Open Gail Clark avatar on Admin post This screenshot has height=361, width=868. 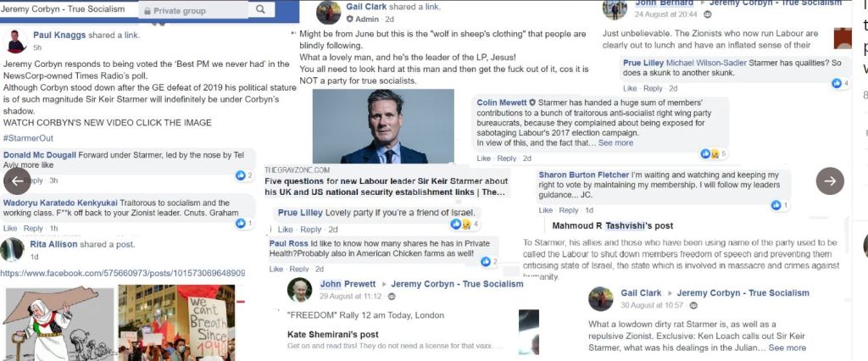[x=328, y=12]
